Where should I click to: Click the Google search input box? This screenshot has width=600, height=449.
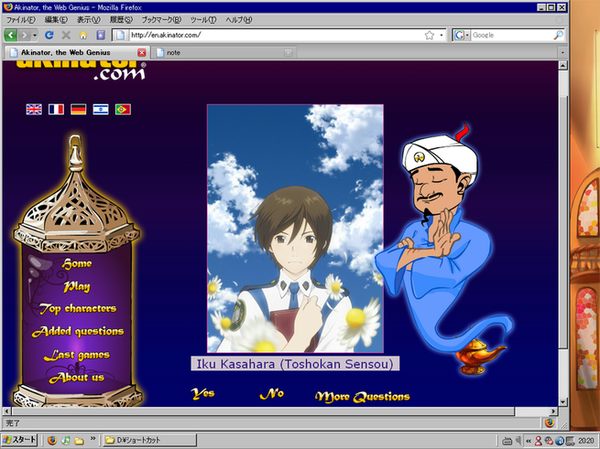tap(512, 35)
